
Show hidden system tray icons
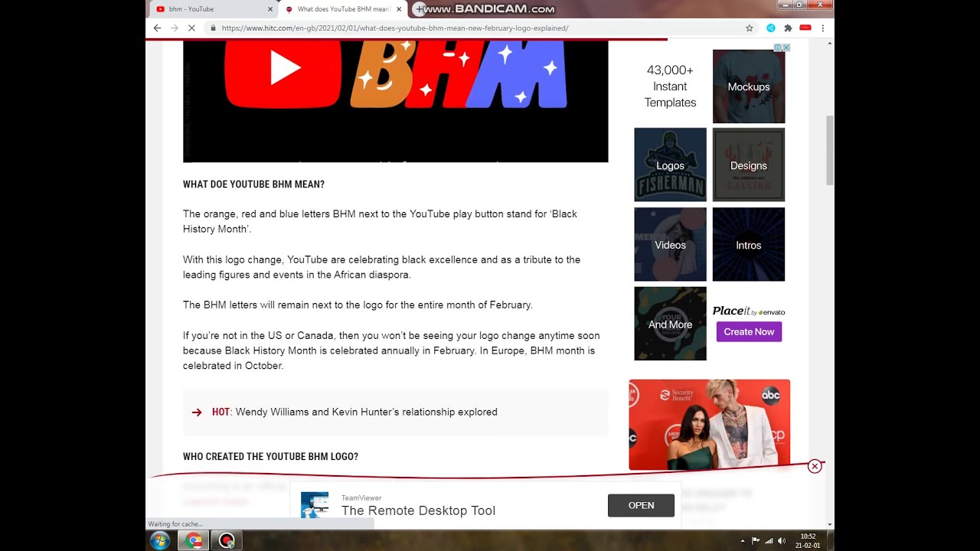(743, 541)
